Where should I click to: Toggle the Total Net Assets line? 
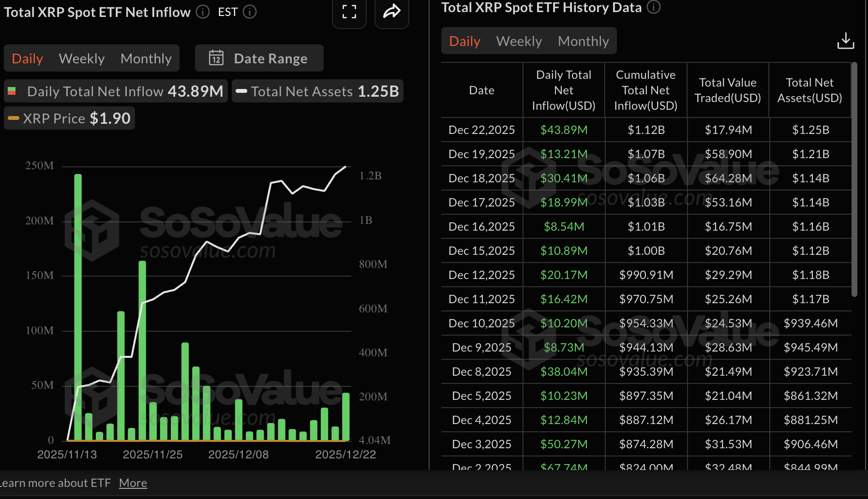[x=317, y=91]
